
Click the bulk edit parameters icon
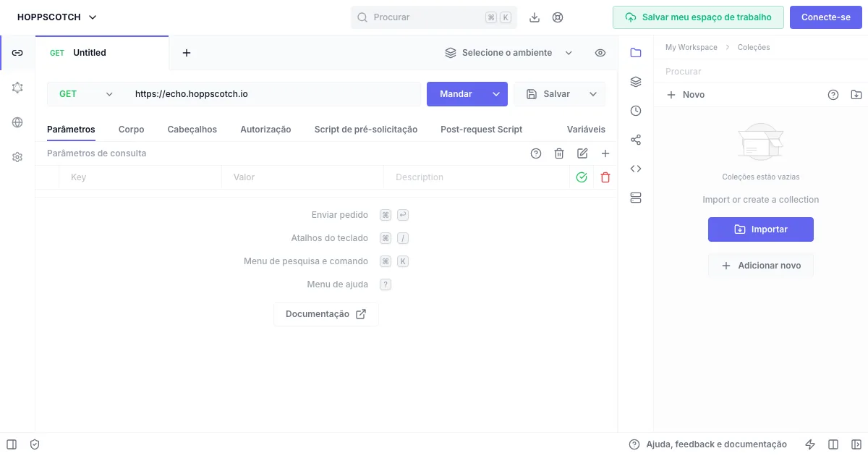[x=582, y=153]
